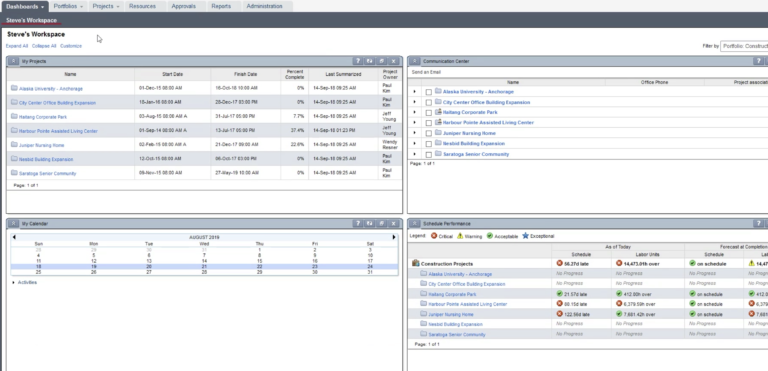Screen dimensions: 768x371
Task: Open the Dashboards tab menu
Action: pos(25,6)
